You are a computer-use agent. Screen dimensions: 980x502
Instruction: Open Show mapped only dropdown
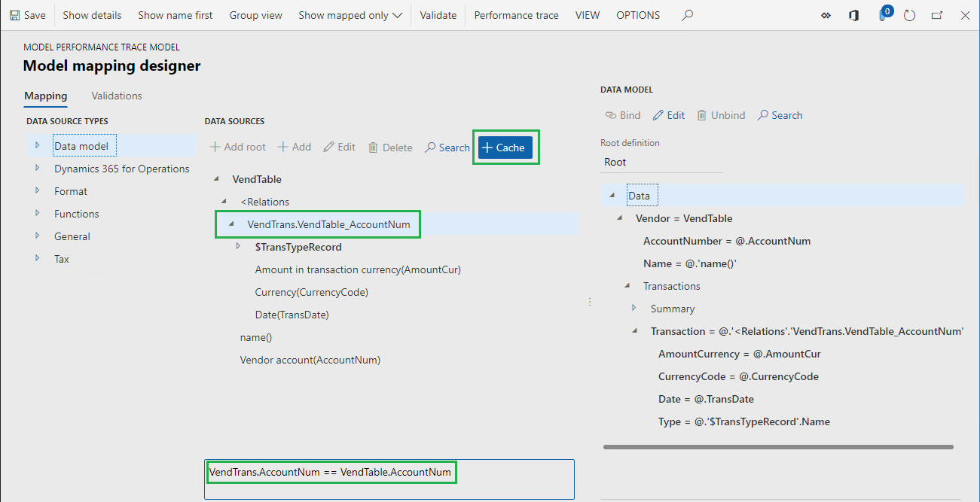(x=350, y=15)
